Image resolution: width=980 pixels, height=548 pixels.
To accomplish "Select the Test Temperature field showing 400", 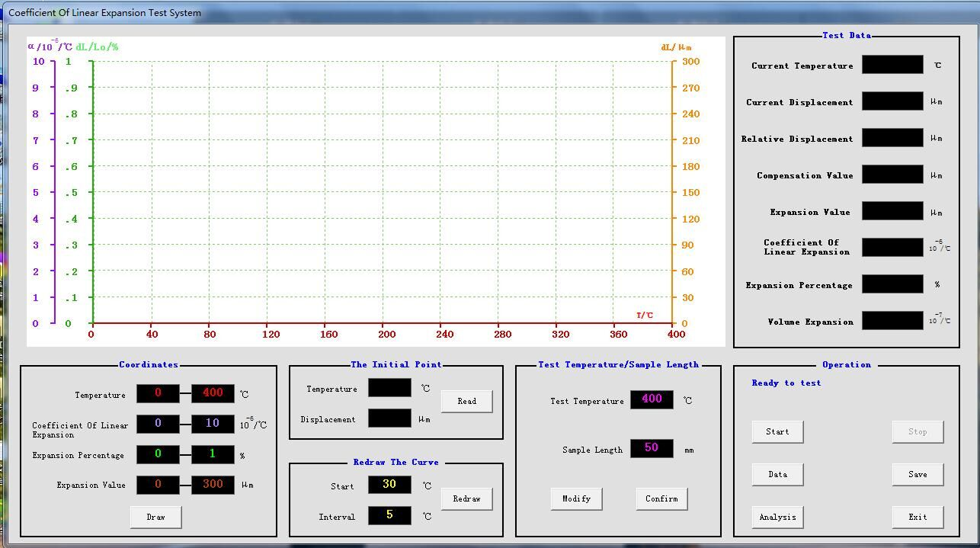I will [x=652, y=399].
